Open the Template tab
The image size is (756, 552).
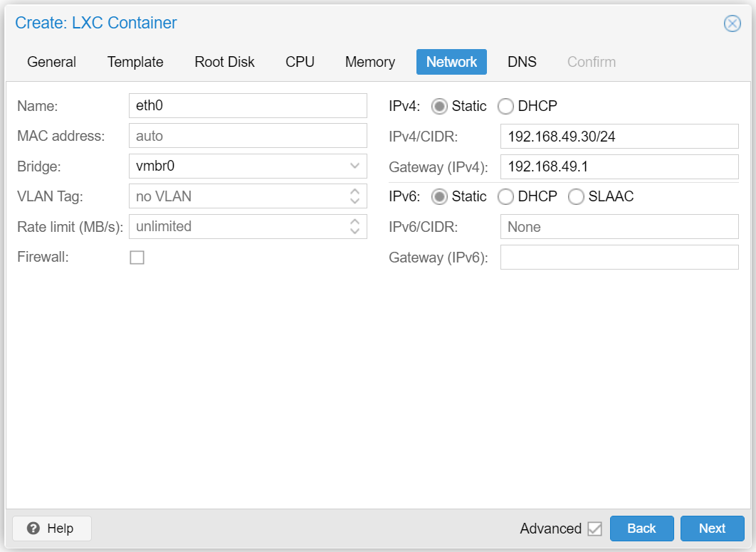point(135,62)
